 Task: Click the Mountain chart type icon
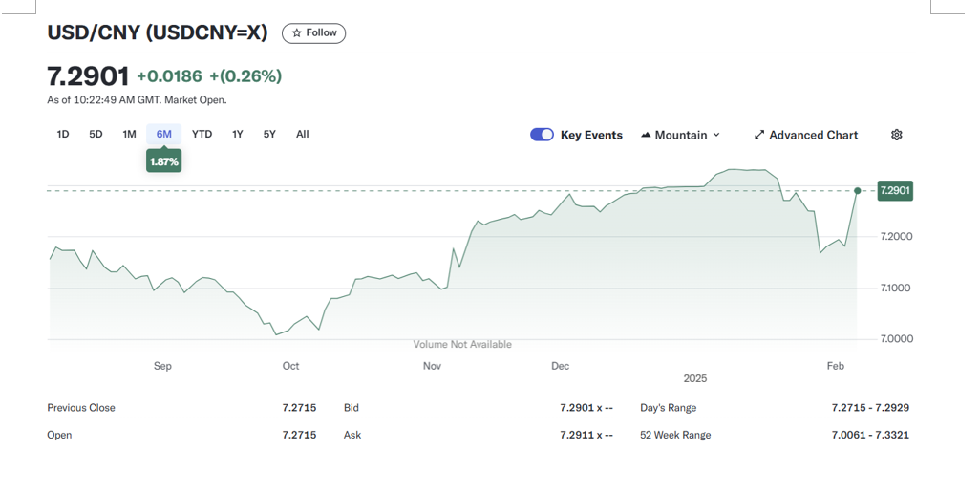pos(646,136)
